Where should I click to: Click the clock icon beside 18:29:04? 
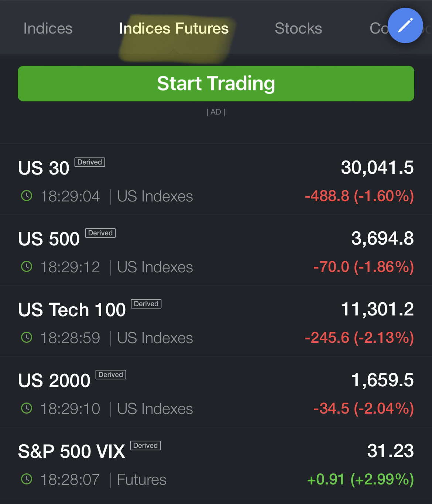(x=27, y=196)
